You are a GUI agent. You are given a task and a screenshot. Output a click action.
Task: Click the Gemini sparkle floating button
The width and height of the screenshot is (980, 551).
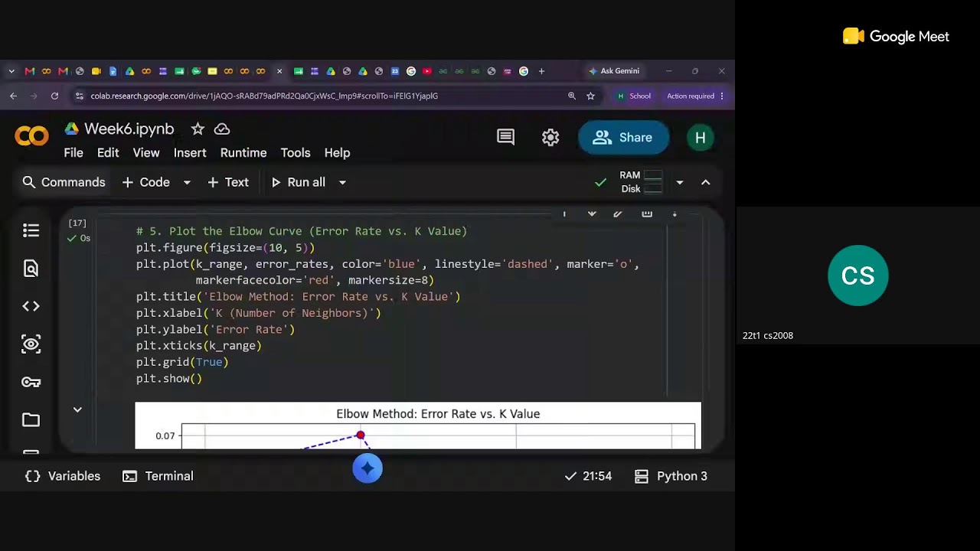[x=367, y=468]
